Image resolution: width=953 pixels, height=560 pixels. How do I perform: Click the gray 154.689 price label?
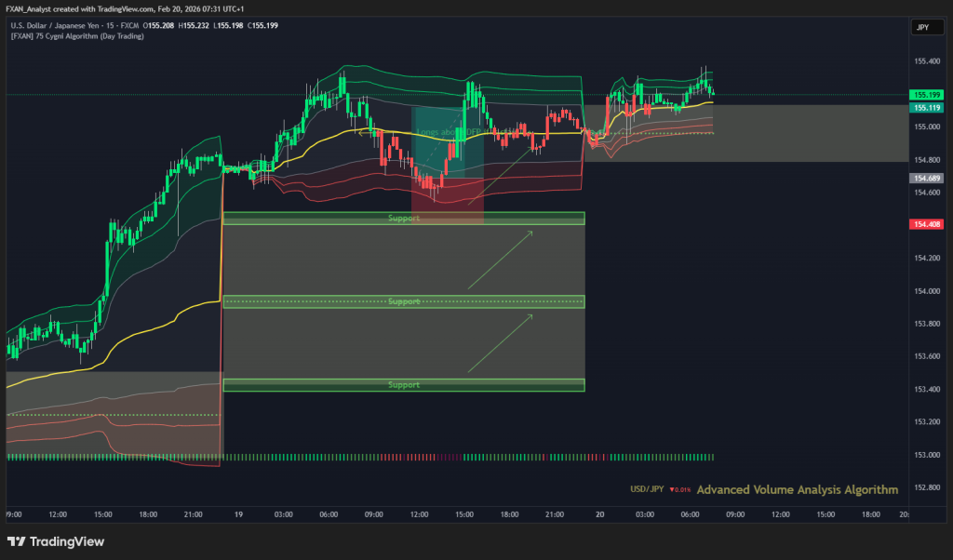(927, 178)
